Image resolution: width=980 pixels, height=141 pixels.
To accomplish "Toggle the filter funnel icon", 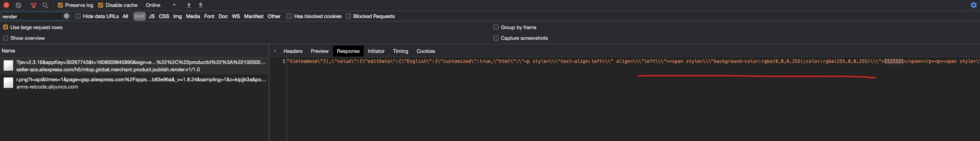I will (x=34, y=5).
